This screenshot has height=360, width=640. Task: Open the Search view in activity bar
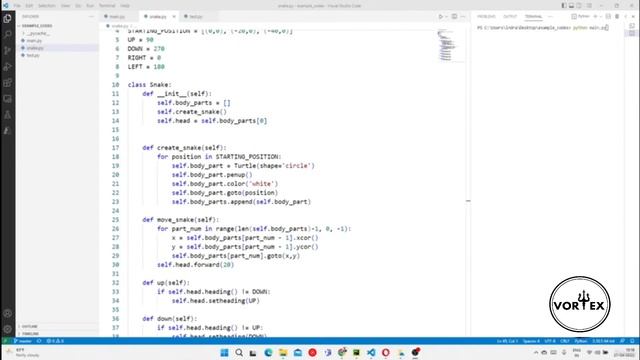(7, 35)
